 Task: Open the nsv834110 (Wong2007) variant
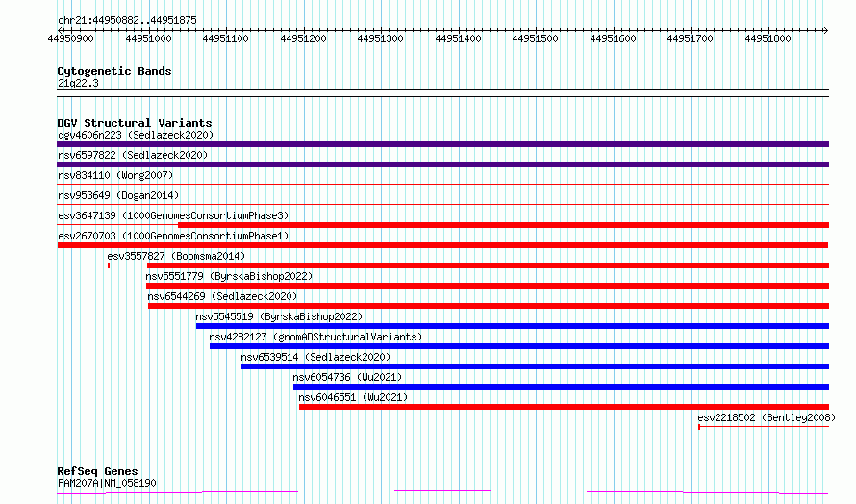click(x=115, y=175)
